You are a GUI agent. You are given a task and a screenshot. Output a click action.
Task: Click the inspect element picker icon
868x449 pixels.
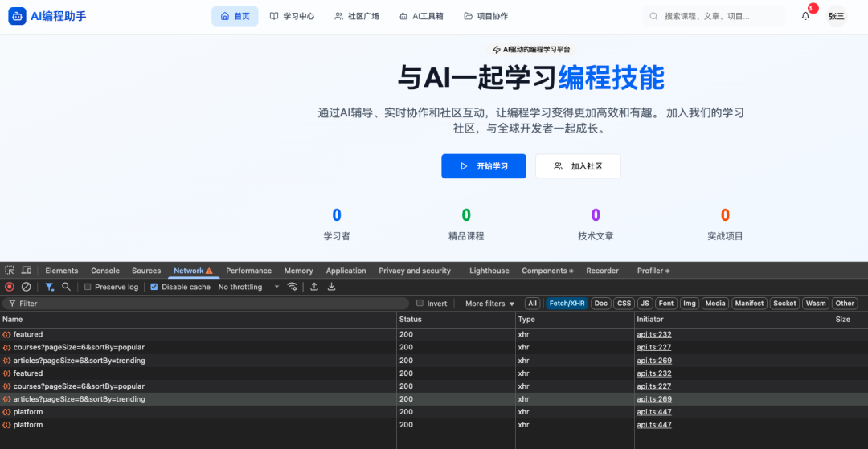click(10, 271)
